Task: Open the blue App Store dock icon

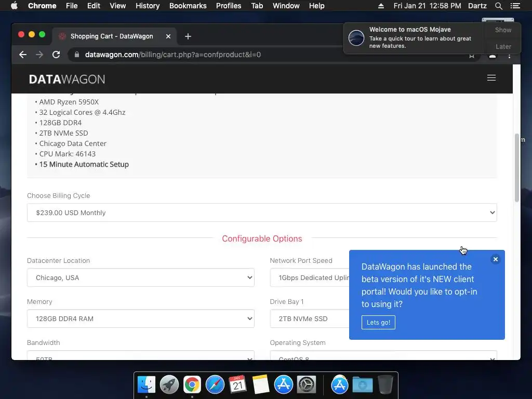Action: pos(284,385)
